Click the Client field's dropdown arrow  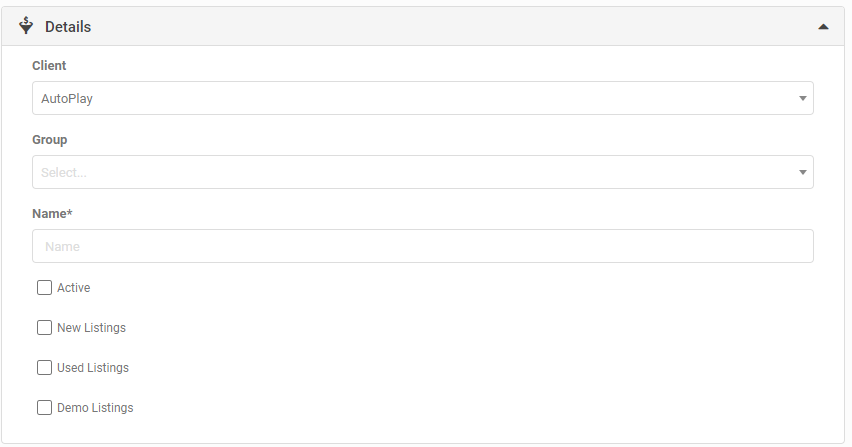pyautogui.click(x=802, y=98)
